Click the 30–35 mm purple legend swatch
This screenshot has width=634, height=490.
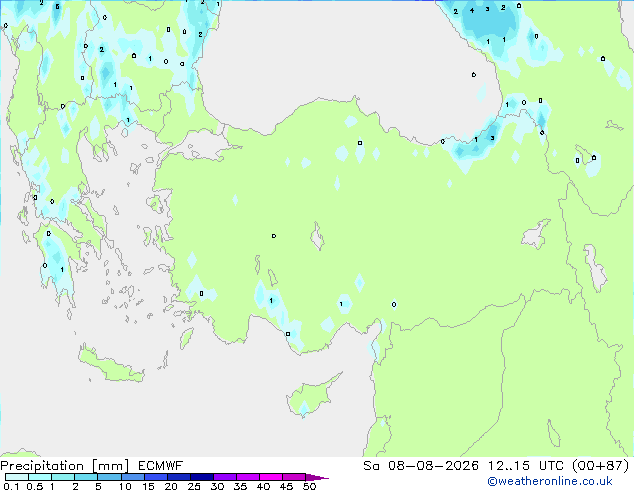tap(225, 477)
